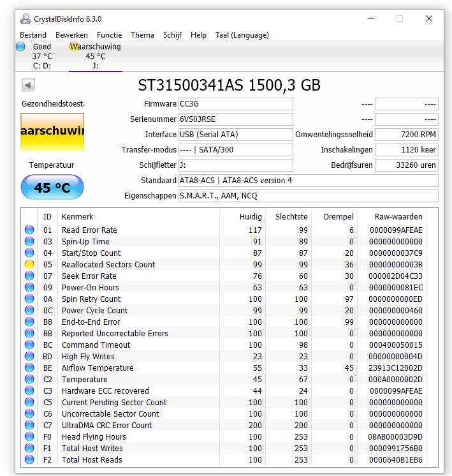Click the blue orb of Reported Uncorrectable Errors
This screenshot has width=452, height=476.
point(29,333)
